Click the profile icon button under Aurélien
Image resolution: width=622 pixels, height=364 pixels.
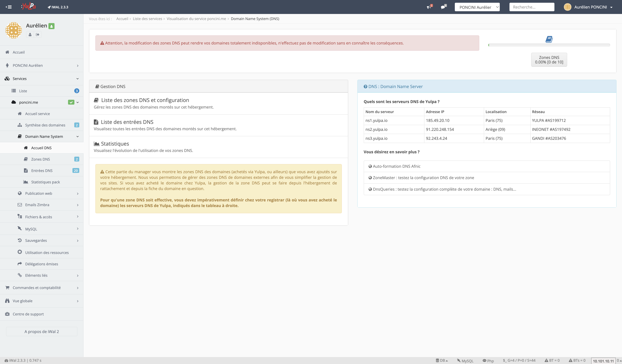[x=30, y=35]
